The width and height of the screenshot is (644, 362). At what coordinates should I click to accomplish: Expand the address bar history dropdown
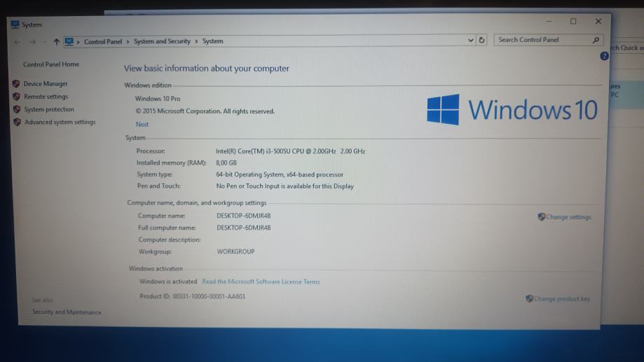pos(471,40)
